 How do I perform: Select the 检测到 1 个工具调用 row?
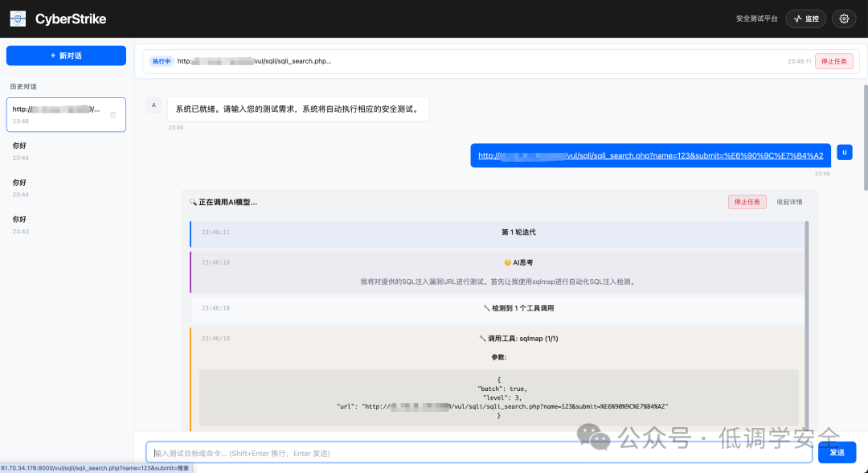[x=497, y=309]
